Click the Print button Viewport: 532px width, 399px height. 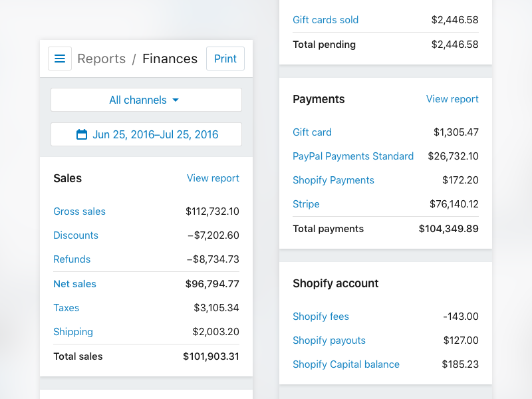point(225,59)
